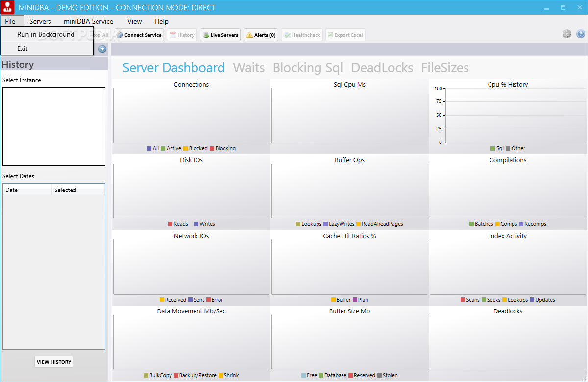Open settings with the gear icon
Screen dimensions: 588x382
pyautogui.click(x=567, y=34)
